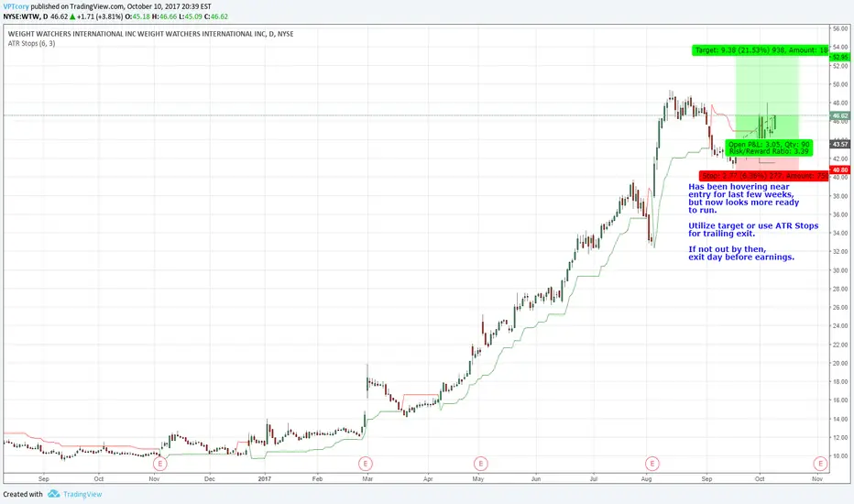
Task: Click the Jul label on time axis
Action: click(x=594, y=479)
